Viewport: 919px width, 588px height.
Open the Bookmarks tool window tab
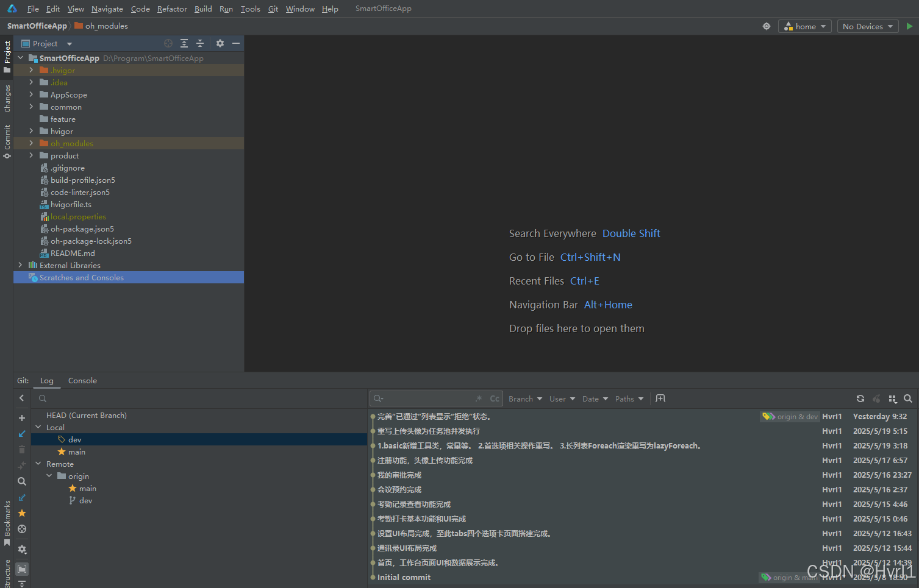7,522
